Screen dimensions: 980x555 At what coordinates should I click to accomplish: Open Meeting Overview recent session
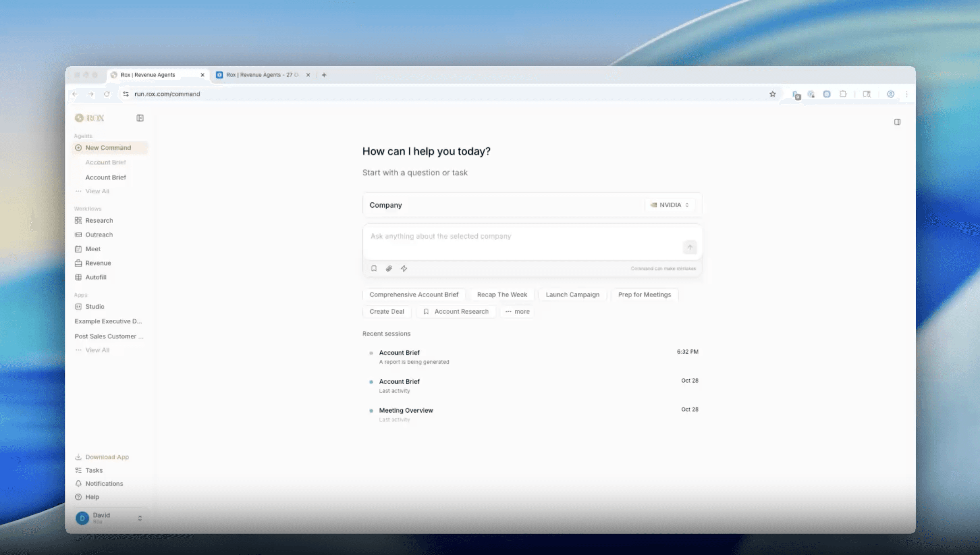pyautogui.click(x=406, y=410)
